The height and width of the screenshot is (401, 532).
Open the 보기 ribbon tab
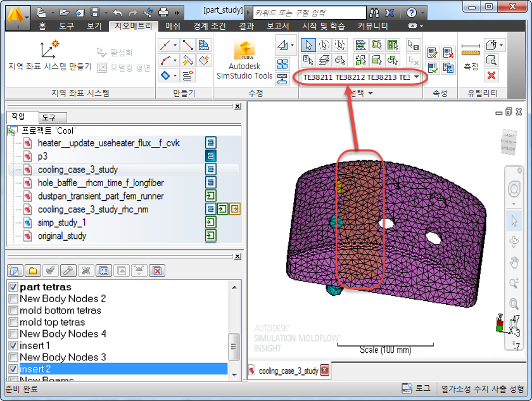click(x=94, y=26)
